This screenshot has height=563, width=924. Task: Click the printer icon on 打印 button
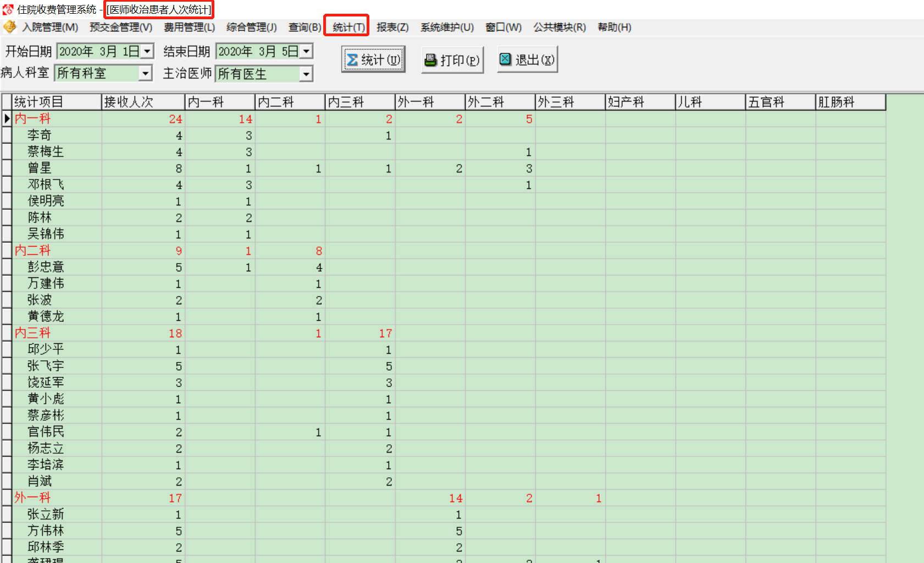click(x=431, y=60)
